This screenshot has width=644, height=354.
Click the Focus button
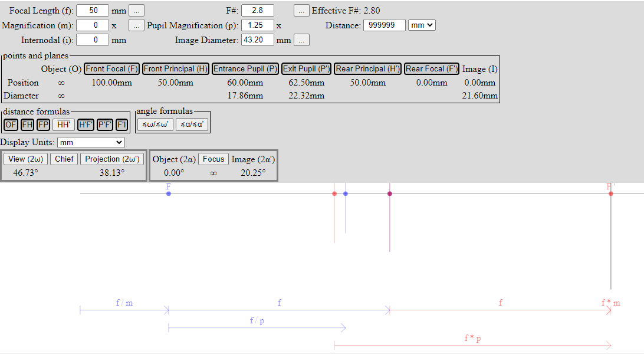[213, 159]
